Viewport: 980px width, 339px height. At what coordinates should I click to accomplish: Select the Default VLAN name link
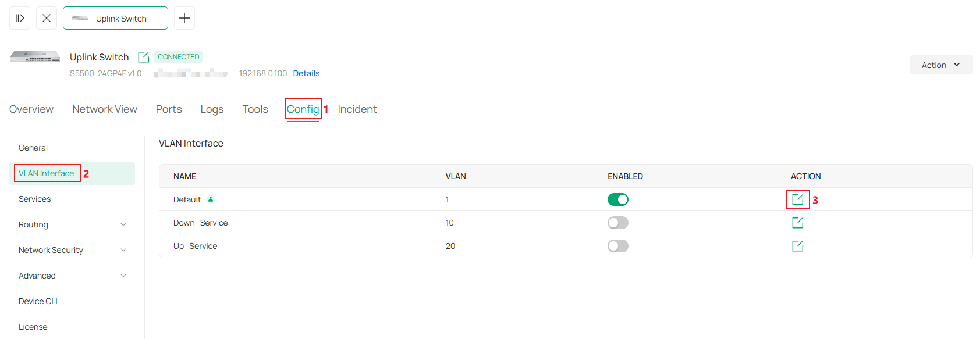click(x=186, y=199)
